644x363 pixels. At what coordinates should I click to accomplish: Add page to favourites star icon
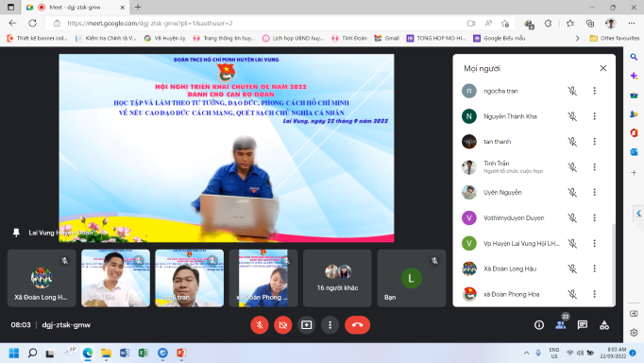(505, 24)
